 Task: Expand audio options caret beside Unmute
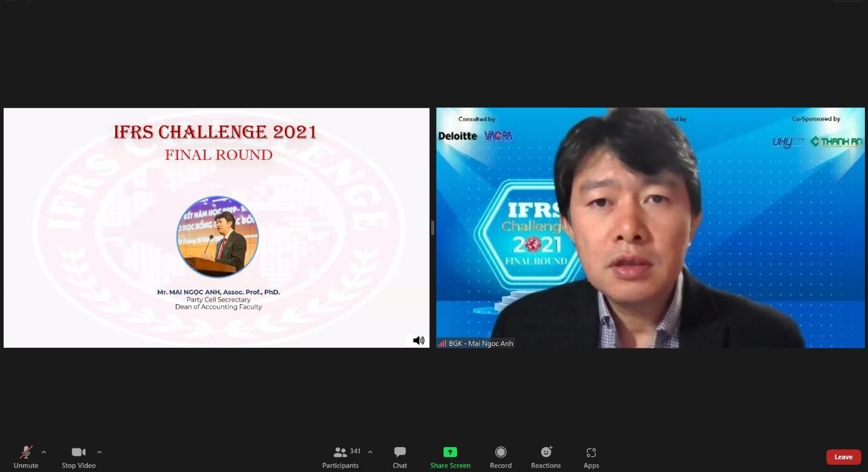(44, 452)
